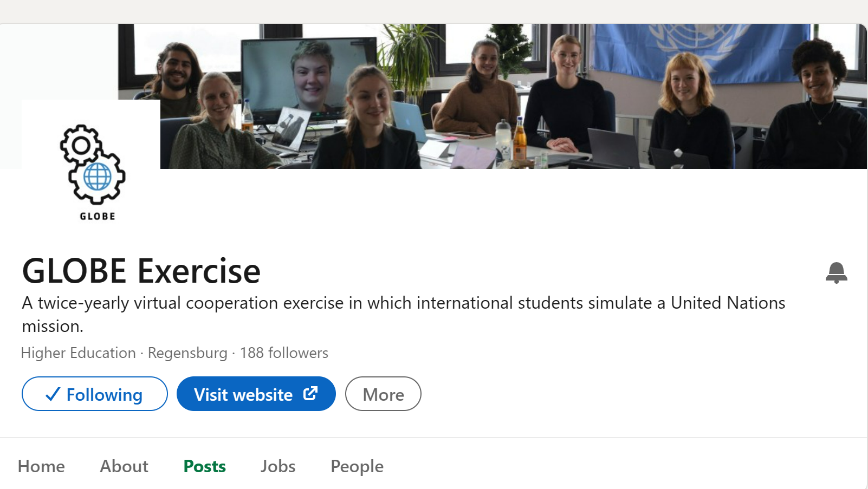Toggle the Following button to unfollow
Image resolution: width=868 pixels, height=489 pixels.
[95, 394]
